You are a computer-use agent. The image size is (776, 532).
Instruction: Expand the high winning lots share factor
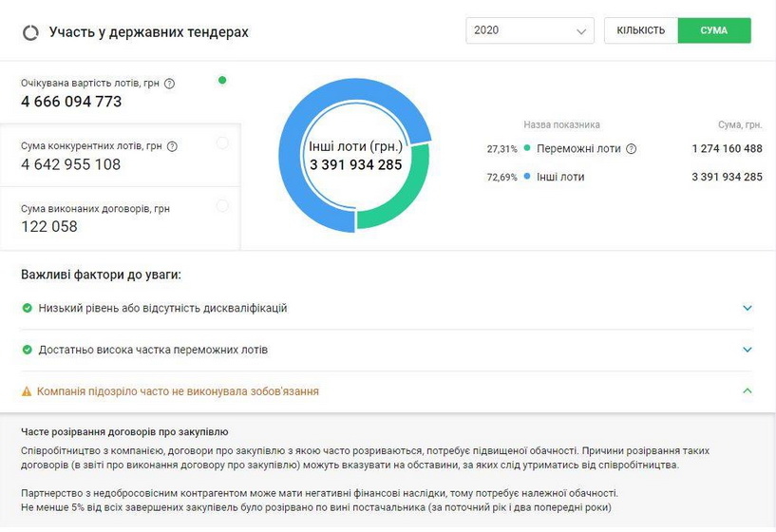748,350
